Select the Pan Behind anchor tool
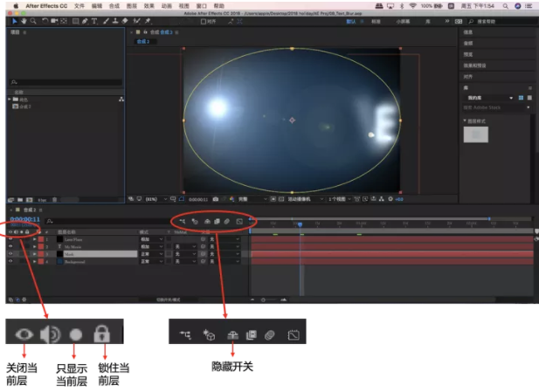 coord(64,21)
